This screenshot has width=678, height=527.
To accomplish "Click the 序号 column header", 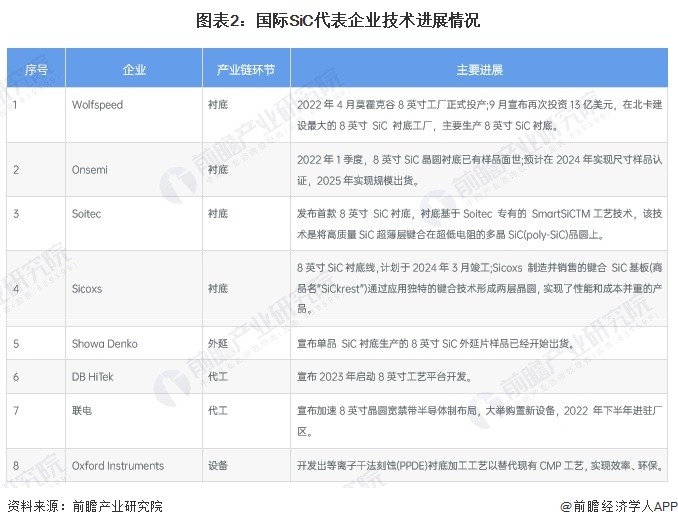I will 36,69.
